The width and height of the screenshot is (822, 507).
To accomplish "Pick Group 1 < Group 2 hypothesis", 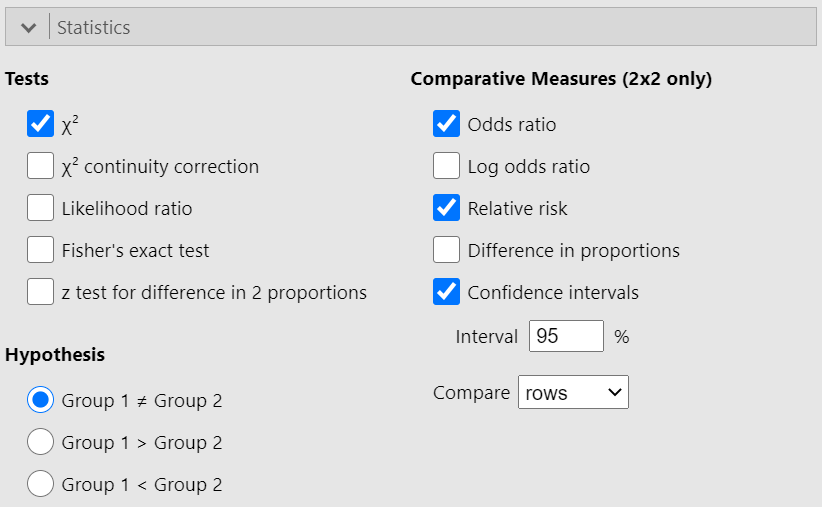I will click(x=40, y=484).
